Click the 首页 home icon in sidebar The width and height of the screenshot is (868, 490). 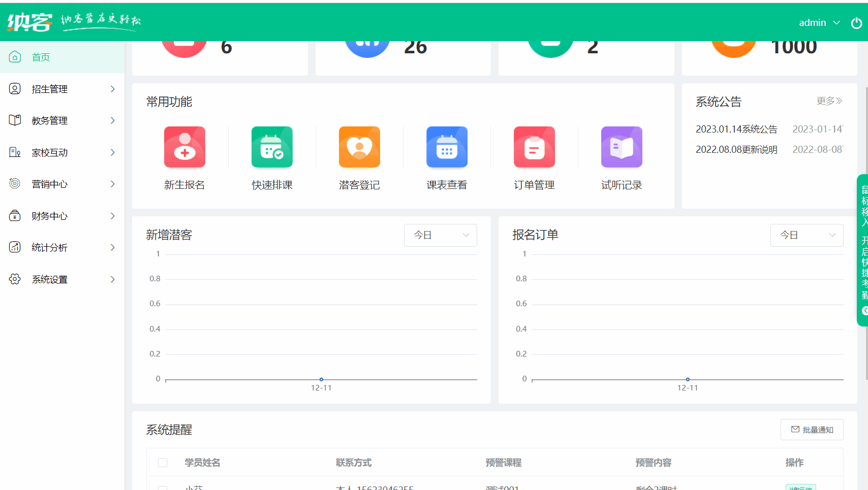point(14,57)
